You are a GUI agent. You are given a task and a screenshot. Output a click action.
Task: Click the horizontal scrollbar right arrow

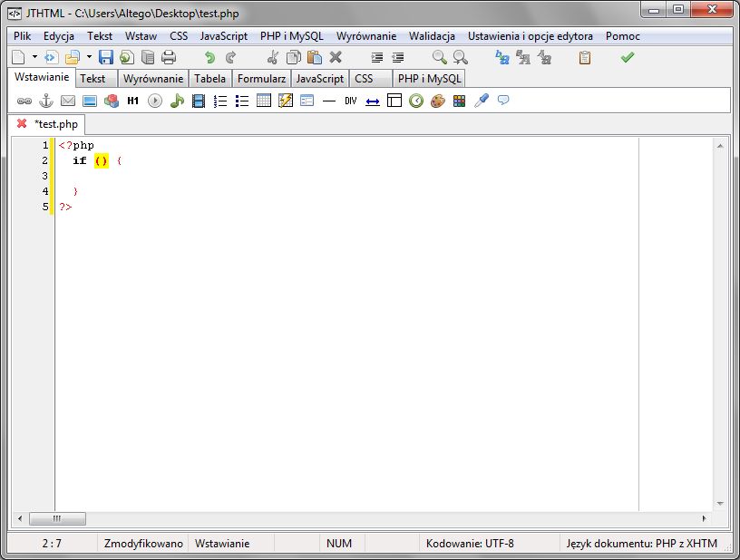(704, 518)
